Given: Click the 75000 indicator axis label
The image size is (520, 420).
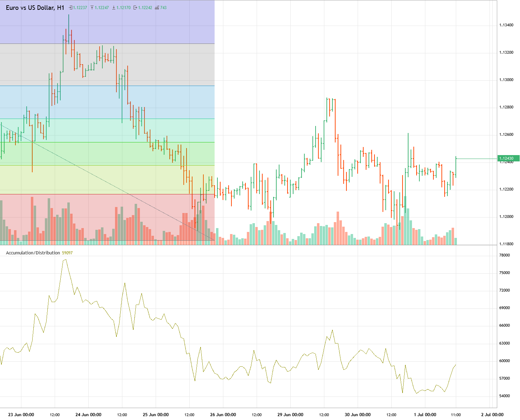Looking at the screenshot, I should pos(505,273).
